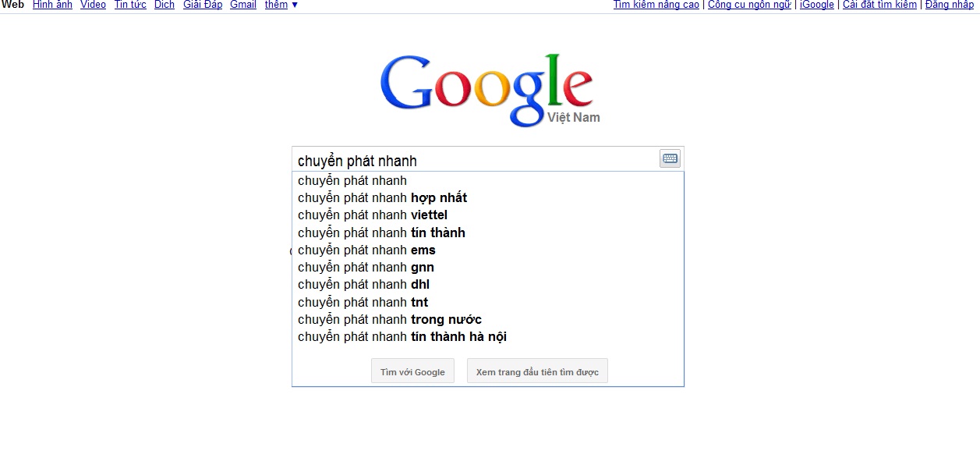Select suggestion "chuyển phát nhanh trong nước"
The image size is (980, 458).
[x=488, y=320]
